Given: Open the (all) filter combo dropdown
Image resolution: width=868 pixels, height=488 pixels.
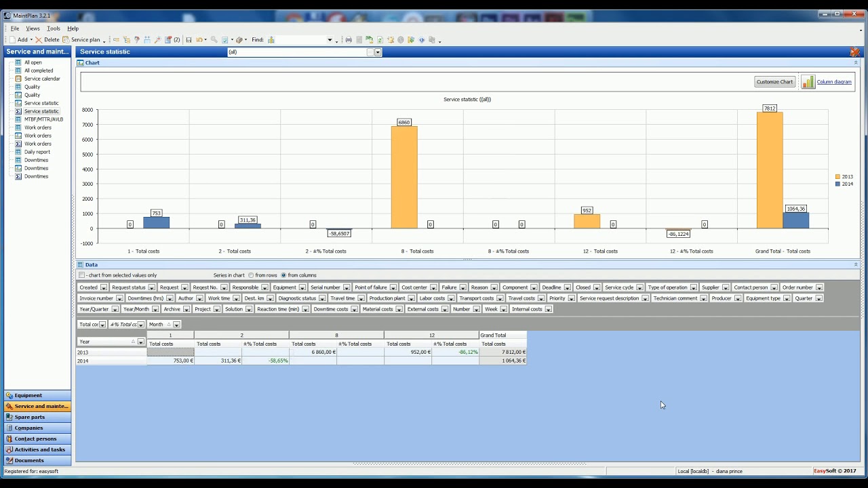Looking at the screenshot, I should pyautogui.click(x=378, y=52).
